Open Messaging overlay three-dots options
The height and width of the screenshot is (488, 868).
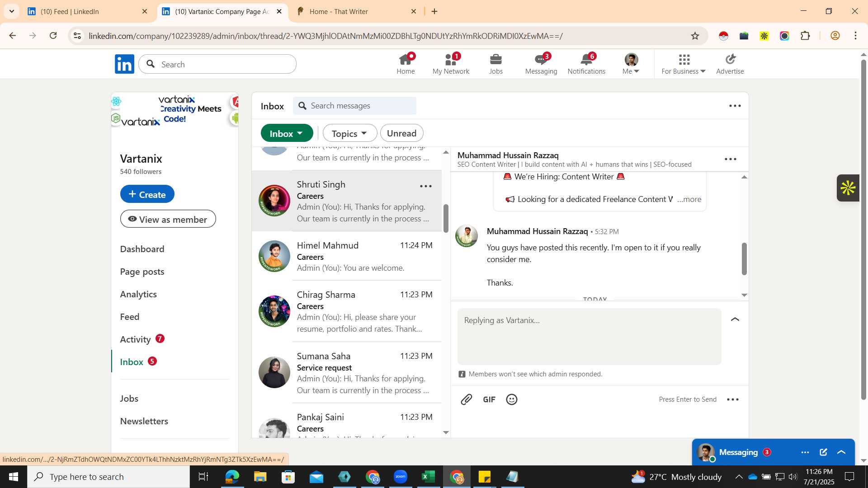pyautogui.click(x=805, y=452)
